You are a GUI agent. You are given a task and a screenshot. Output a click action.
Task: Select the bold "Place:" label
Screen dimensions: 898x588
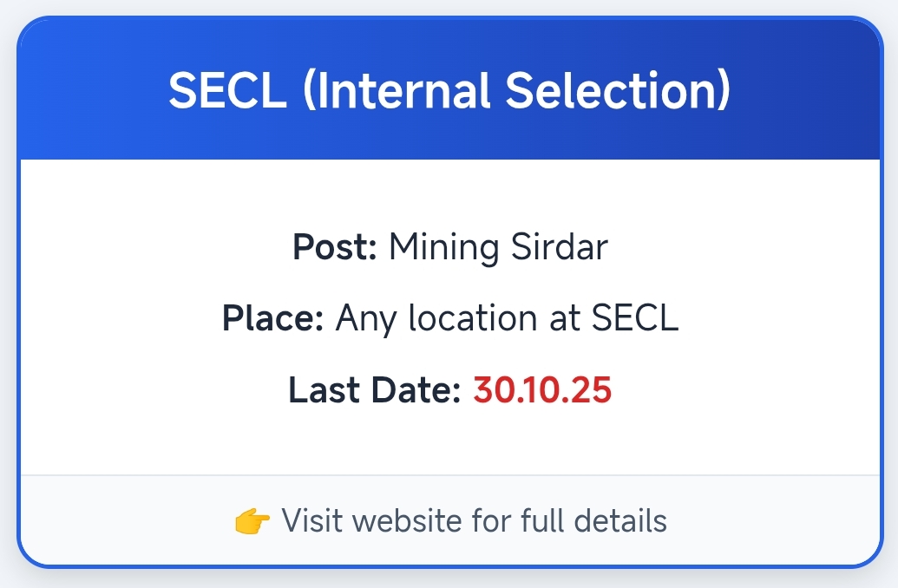272,318
